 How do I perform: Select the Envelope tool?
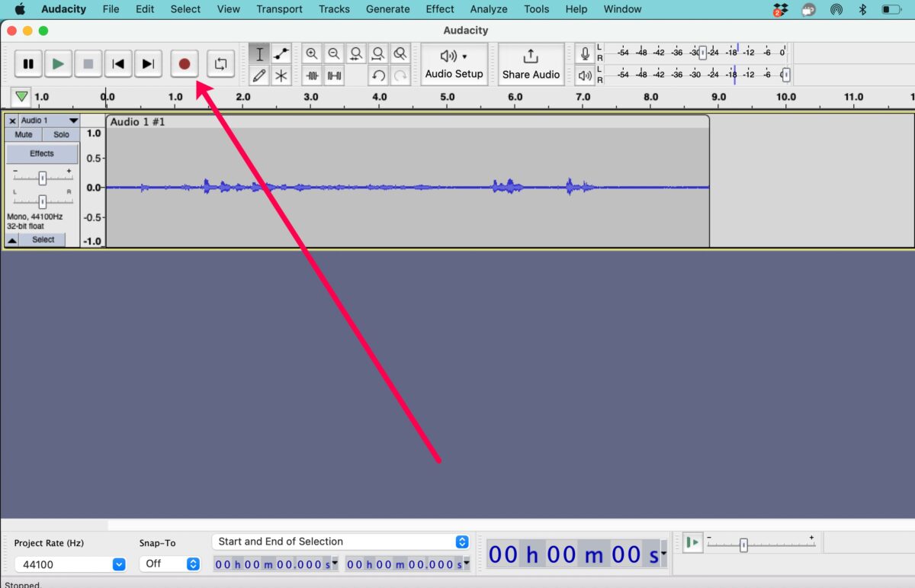click(281, 53)
